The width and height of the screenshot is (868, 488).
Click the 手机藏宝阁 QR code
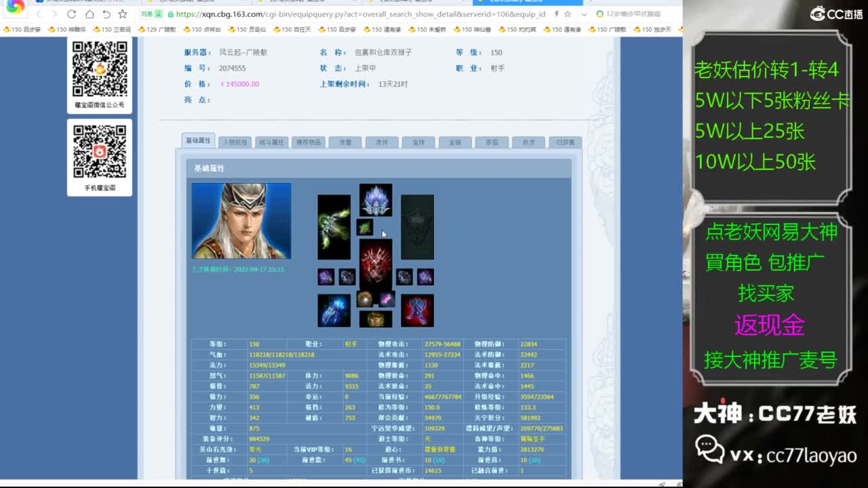(100, 152)
